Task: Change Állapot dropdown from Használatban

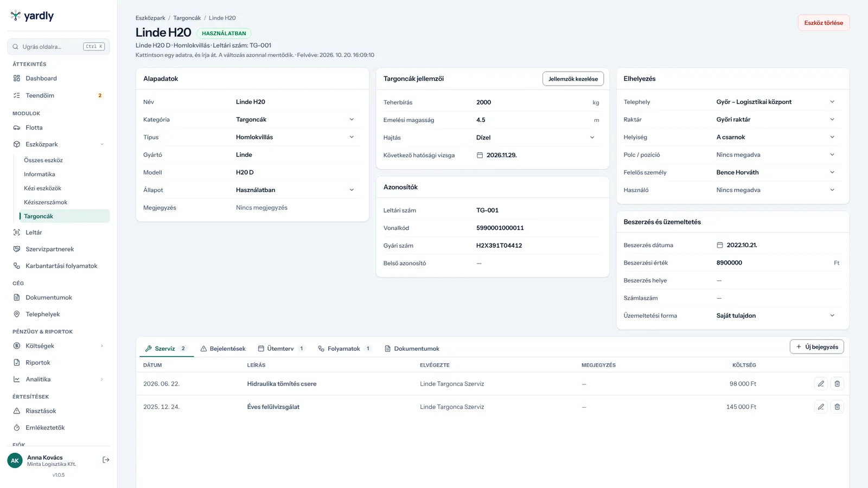Action: (x=296, y=190)
